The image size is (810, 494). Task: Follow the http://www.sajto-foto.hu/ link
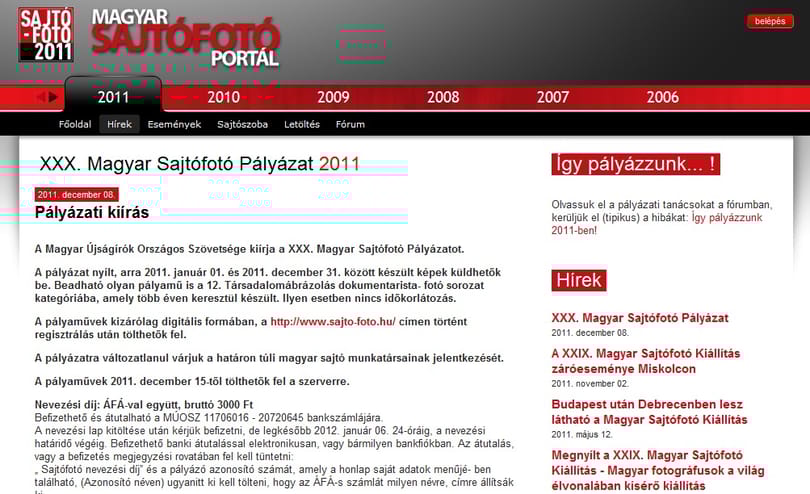coord(333,321)
